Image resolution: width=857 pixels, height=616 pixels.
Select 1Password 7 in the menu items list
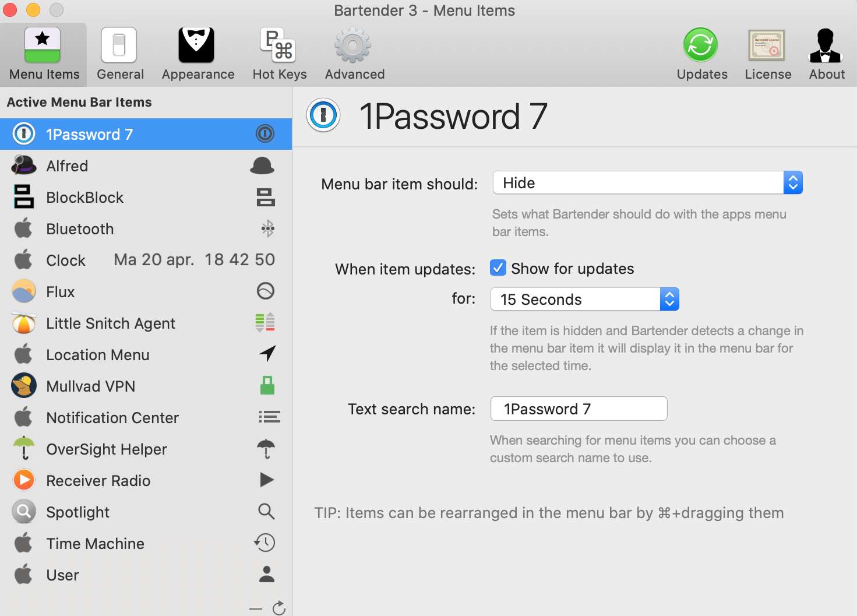146,134
